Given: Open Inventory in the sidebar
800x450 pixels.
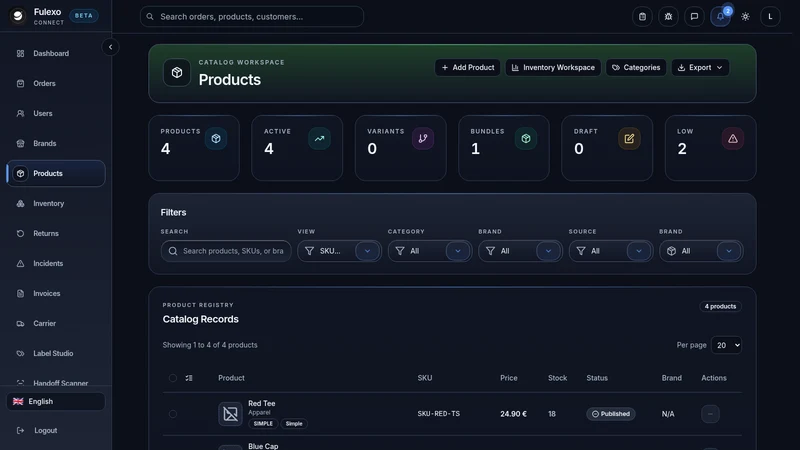Looking at the screenshot, I should point(56,203).
